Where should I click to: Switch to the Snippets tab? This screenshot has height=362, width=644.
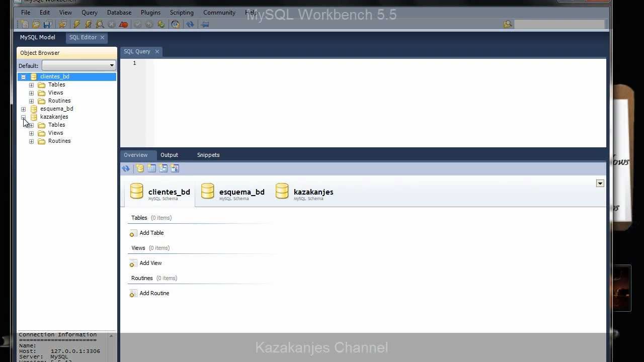(208, 155)
